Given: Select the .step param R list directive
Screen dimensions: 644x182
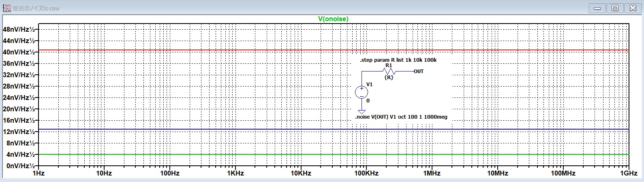Looking at the screenshot, I should point(398,60).
